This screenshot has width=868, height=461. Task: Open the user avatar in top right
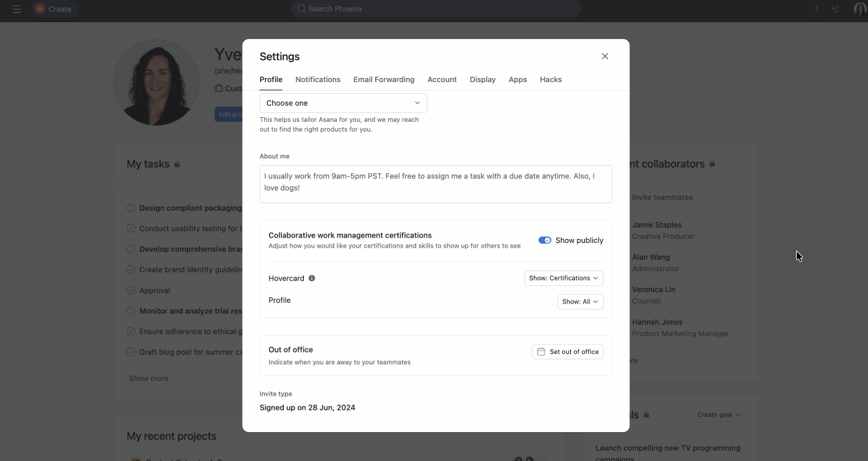(x=859, y=9)
